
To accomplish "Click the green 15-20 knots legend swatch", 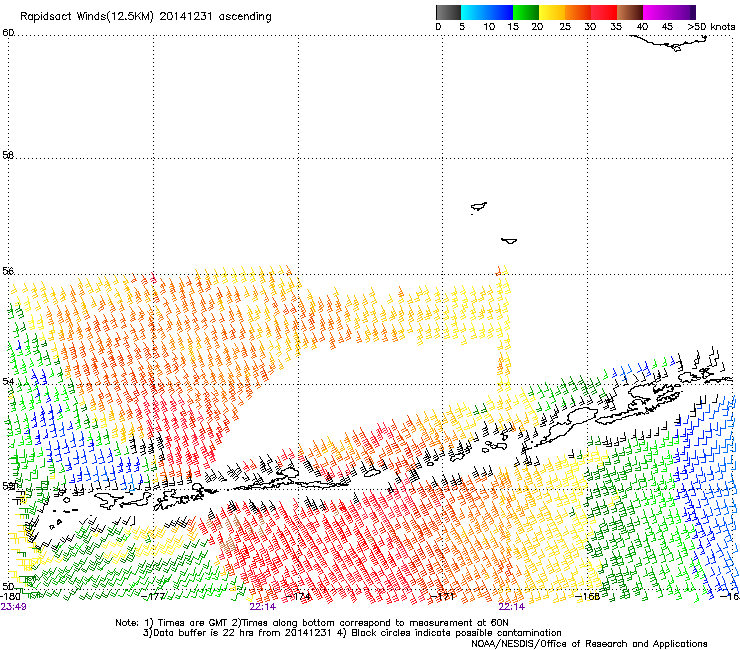I will [526, 12].
